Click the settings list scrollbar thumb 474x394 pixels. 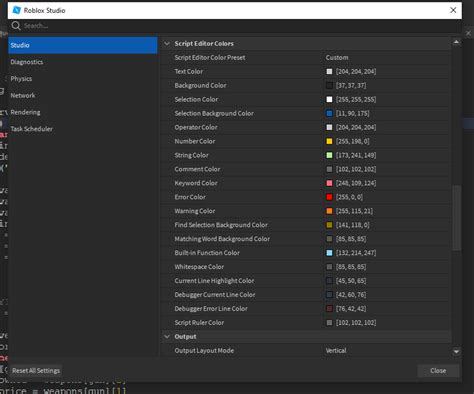click(457, 217)
